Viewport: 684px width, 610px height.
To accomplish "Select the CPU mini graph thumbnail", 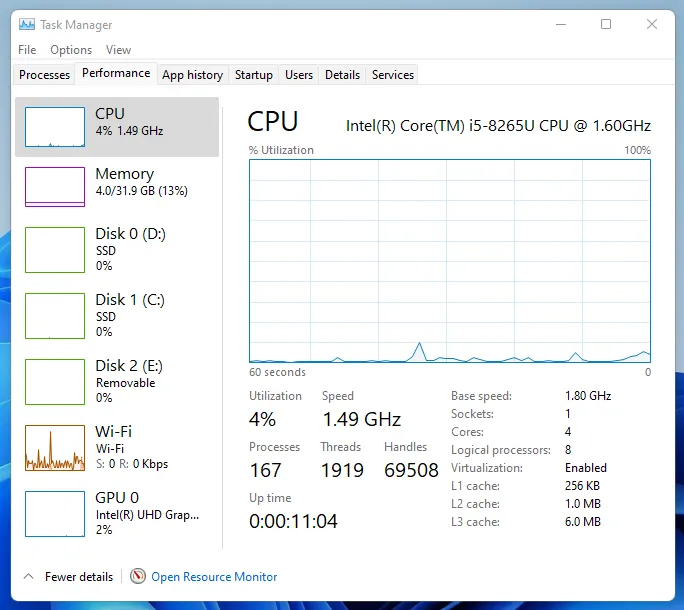I will (55, 127).
